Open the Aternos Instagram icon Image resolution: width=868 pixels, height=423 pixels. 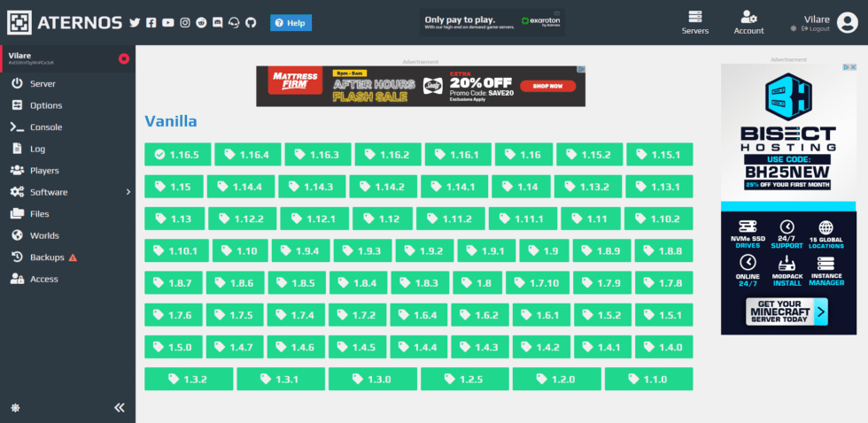pyautogui.click(x=185, y=23)
